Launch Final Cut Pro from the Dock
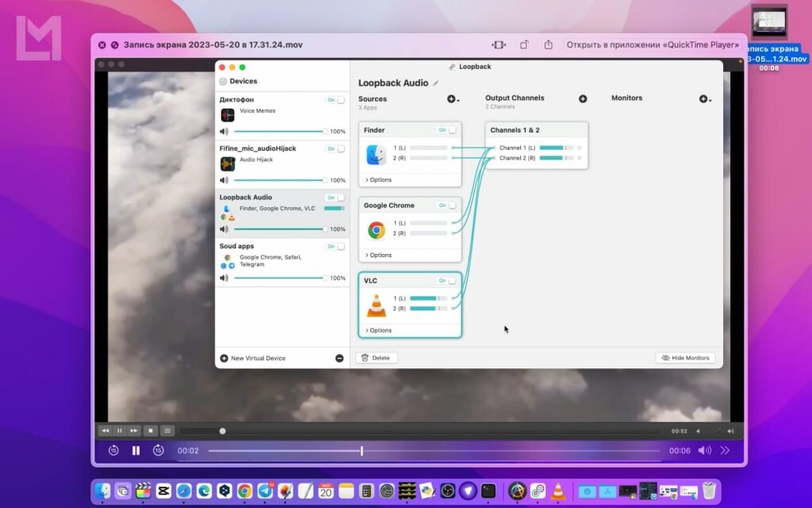Screen dimensions: 812x508 point(143,491)
